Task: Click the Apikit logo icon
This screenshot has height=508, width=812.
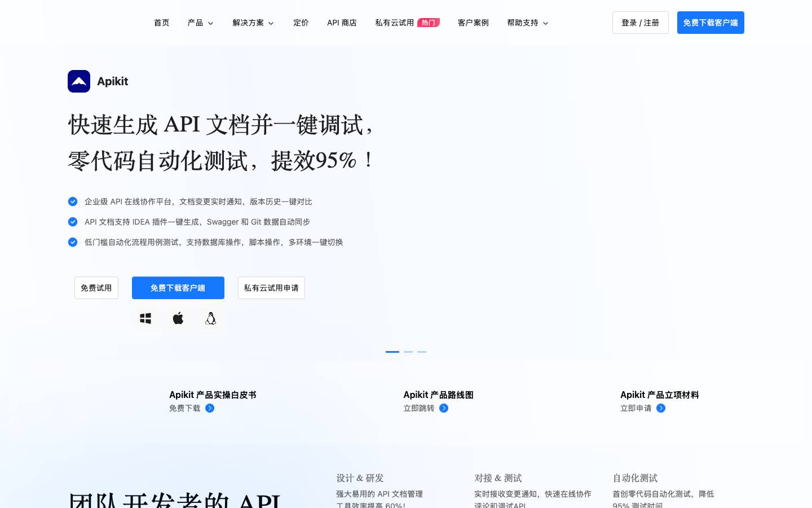Action: 79,81
